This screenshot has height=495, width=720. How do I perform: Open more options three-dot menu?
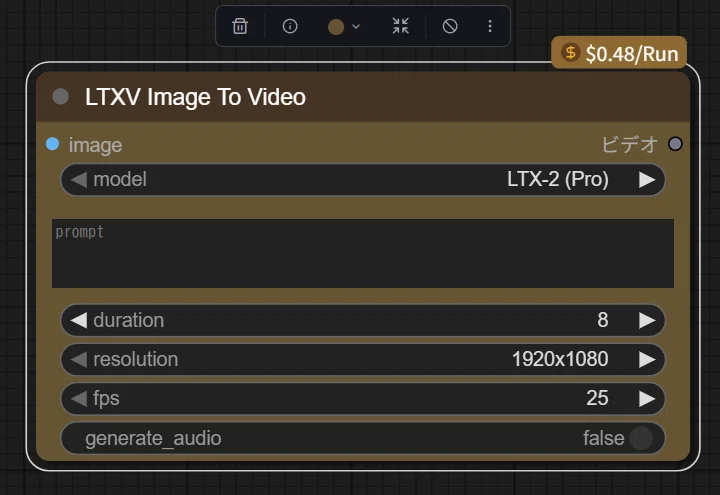click(490, 26)
